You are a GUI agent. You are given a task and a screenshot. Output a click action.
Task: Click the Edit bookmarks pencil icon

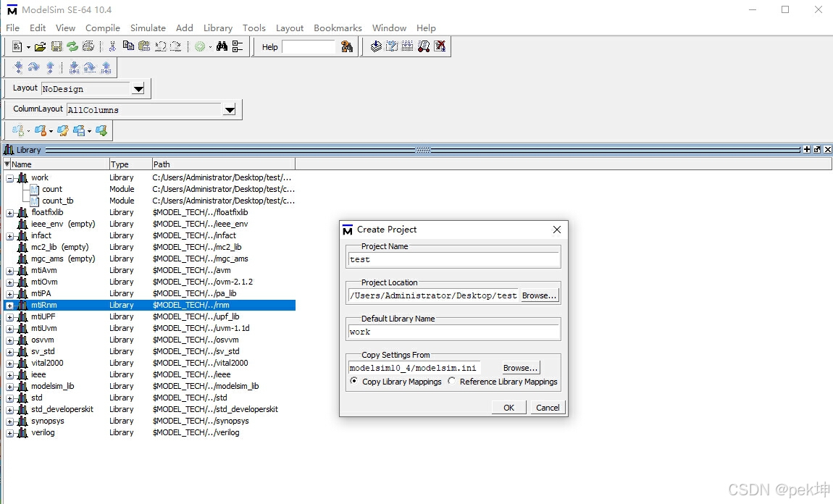coord(63,130)
